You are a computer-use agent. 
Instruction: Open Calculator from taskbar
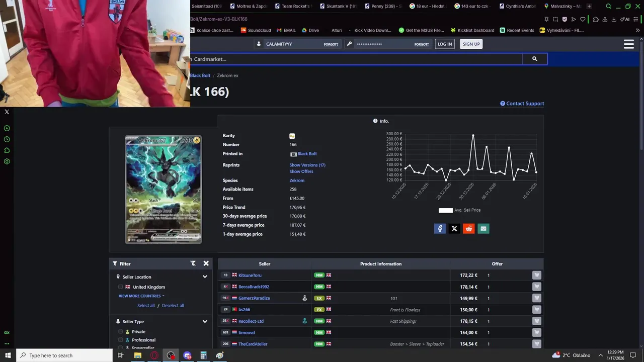(x=203, y=355)
